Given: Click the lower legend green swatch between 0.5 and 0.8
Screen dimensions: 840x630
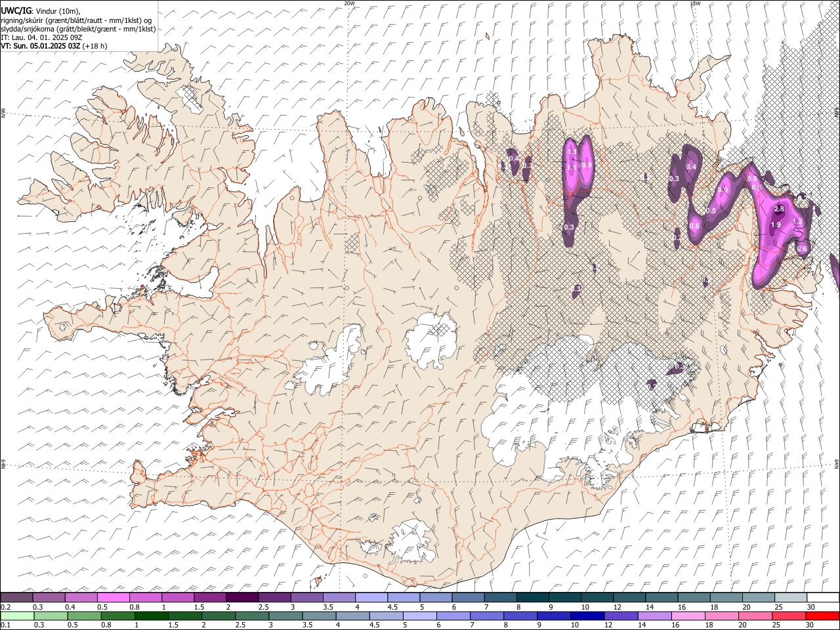Looking at the screenshot, I should pos(84,616).
